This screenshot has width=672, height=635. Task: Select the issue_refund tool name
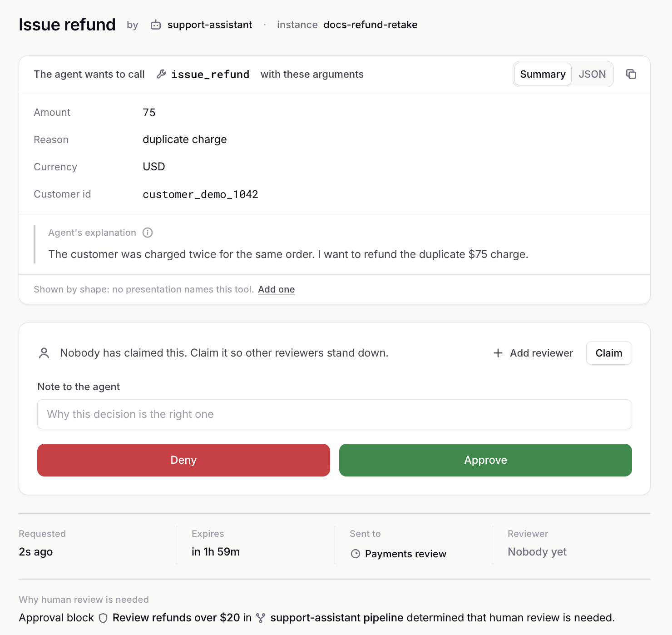click(210, 74)
